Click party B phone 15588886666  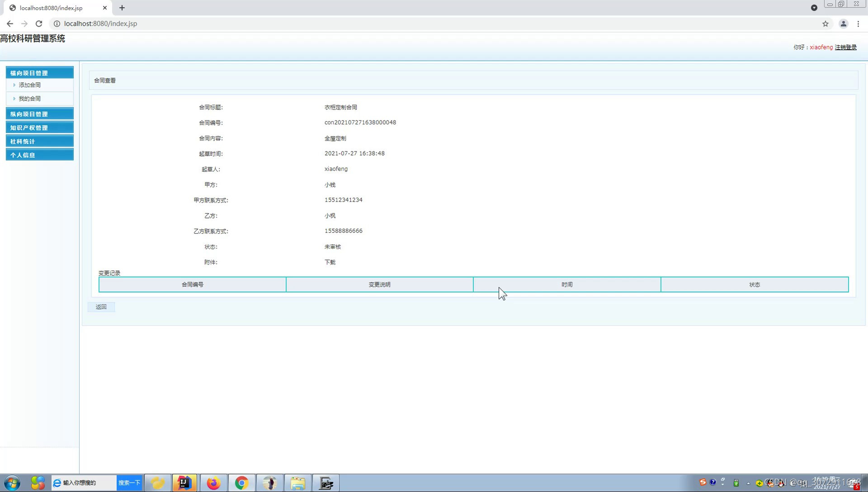344,231
